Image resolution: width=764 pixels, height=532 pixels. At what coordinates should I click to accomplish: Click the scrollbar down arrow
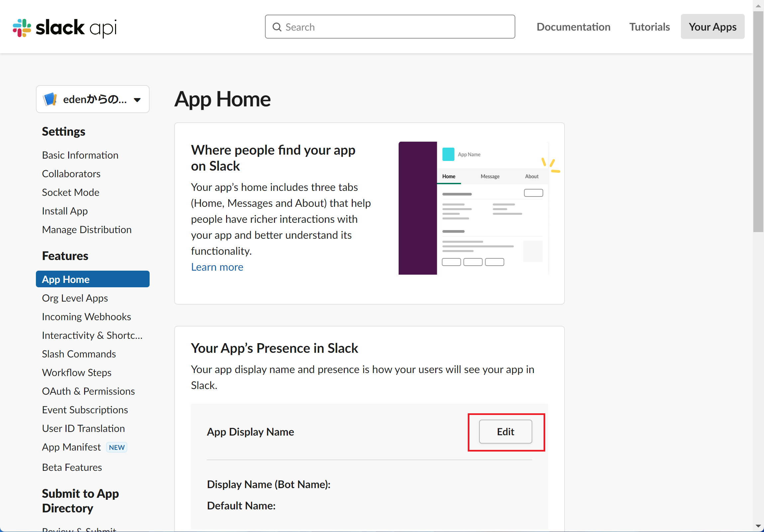758,526
